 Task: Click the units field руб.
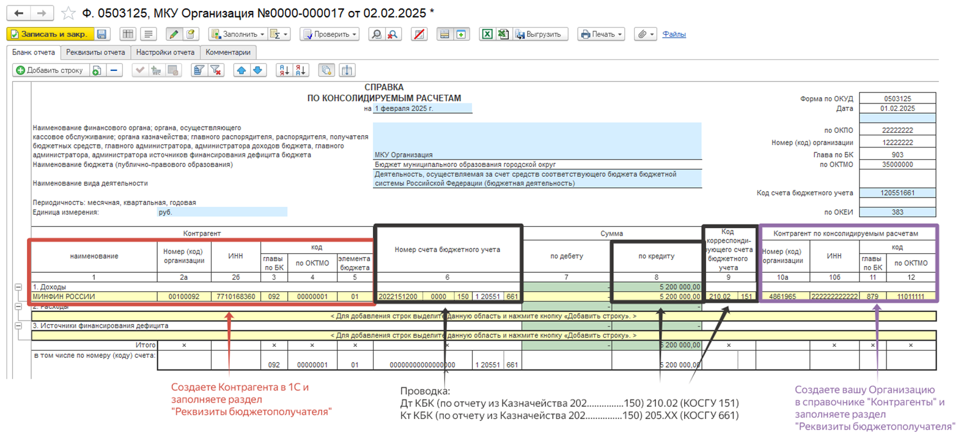pyautogui.click(x=222, y=212)
